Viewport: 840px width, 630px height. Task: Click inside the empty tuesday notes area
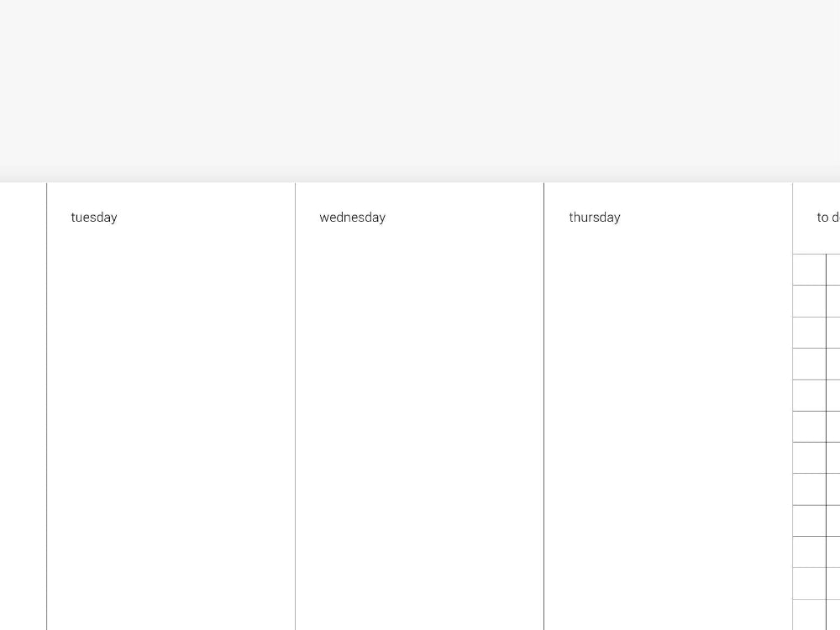point(171,420)
